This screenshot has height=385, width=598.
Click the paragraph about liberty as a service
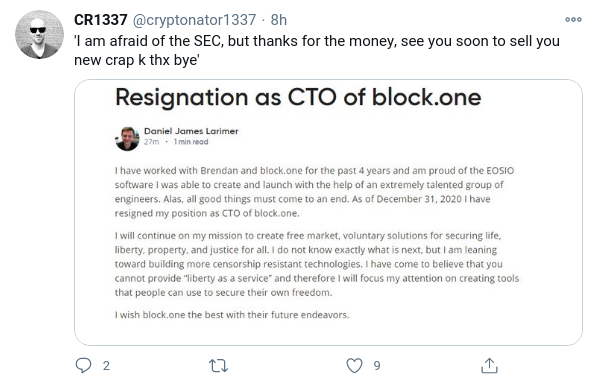pyautogui.click(x=317, y=264)
